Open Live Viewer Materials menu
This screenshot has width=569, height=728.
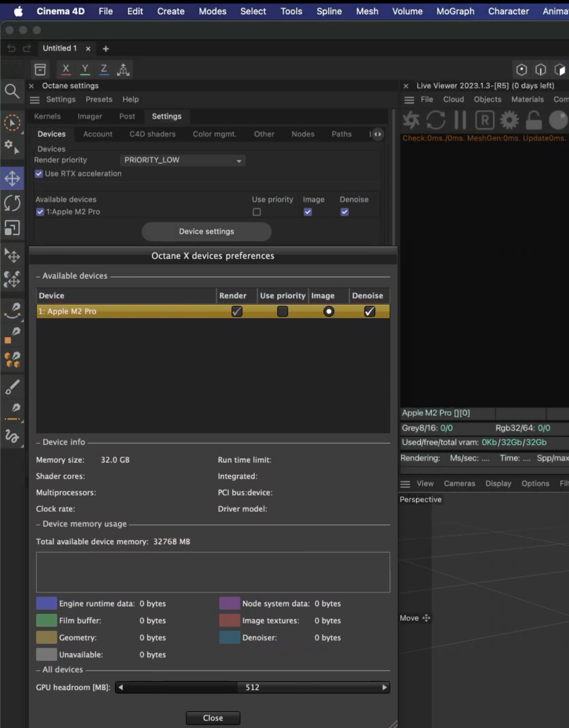(527, 100)
